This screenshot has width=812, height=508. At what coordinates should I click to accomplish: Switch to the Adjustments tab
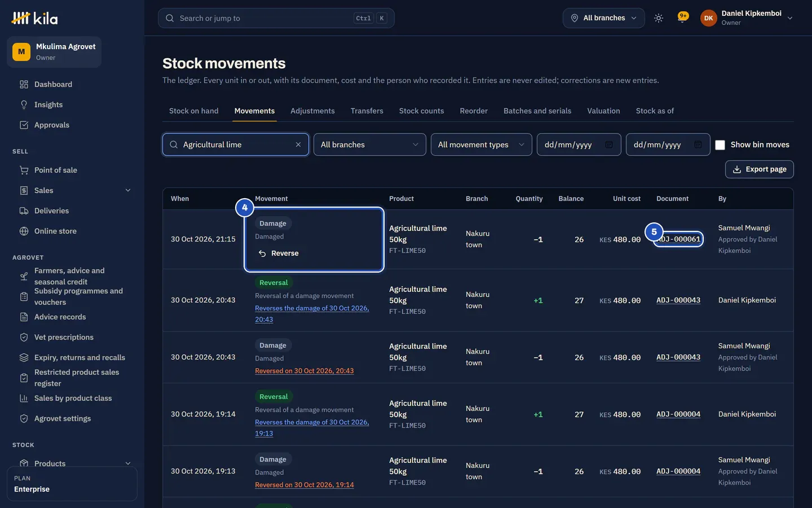click(x=312, y=111)
